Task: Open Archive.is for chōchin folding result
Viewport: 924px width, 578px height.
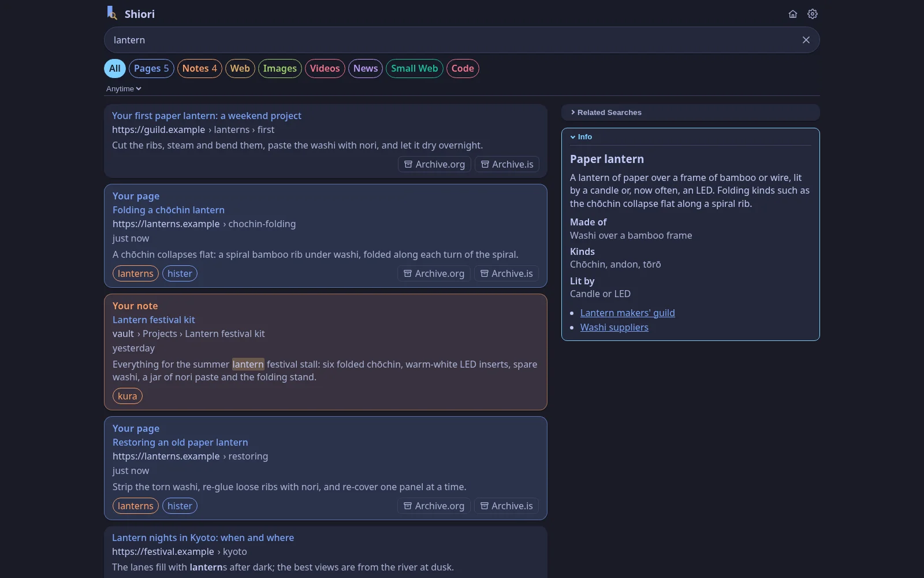Action: pyautogui.click(x=506, y=273)
